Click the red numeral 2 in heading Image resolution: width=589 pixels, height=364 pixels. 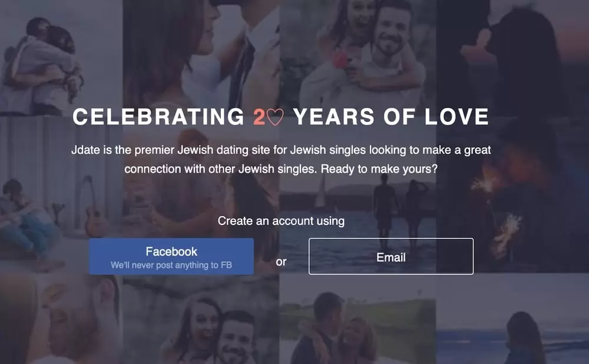point(259,117)
